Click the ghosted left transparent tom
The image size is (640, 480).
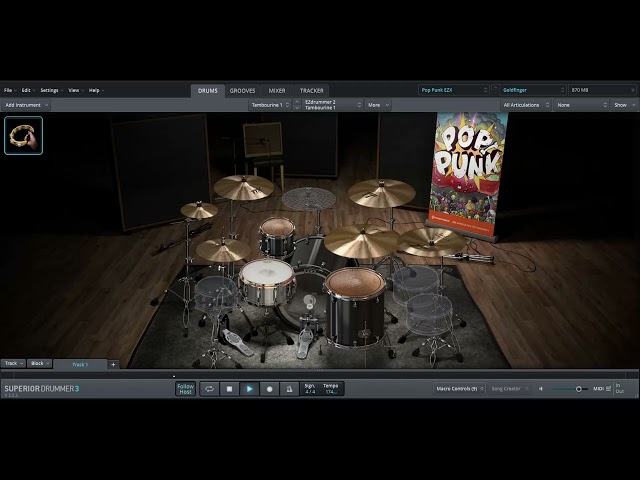pyautogui.click(x=216, y=296)
